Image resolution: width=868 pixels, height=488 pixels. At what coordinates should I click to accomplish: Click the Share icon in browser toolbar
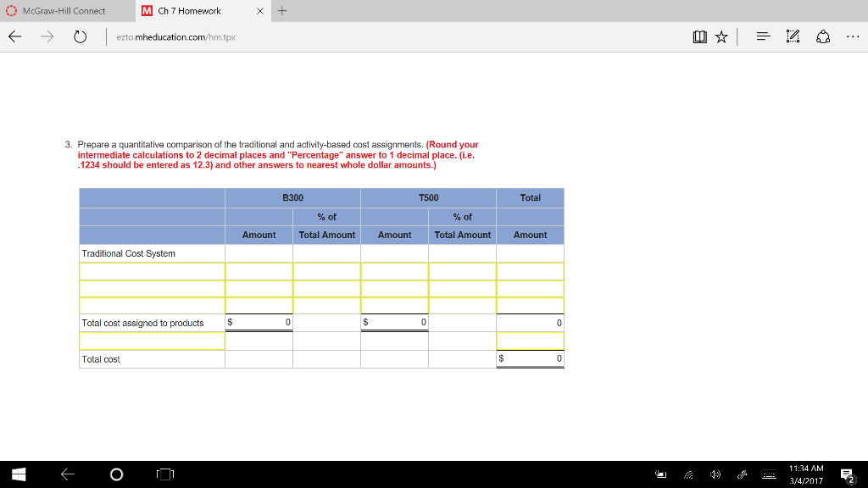point(823,36)
